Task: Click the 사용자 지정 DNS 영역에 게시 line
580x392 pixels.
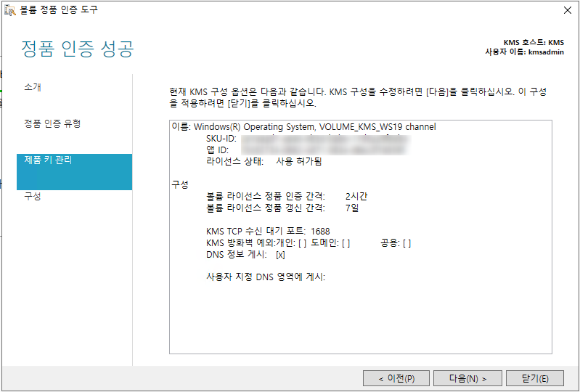Action: [x=266, y=277]
